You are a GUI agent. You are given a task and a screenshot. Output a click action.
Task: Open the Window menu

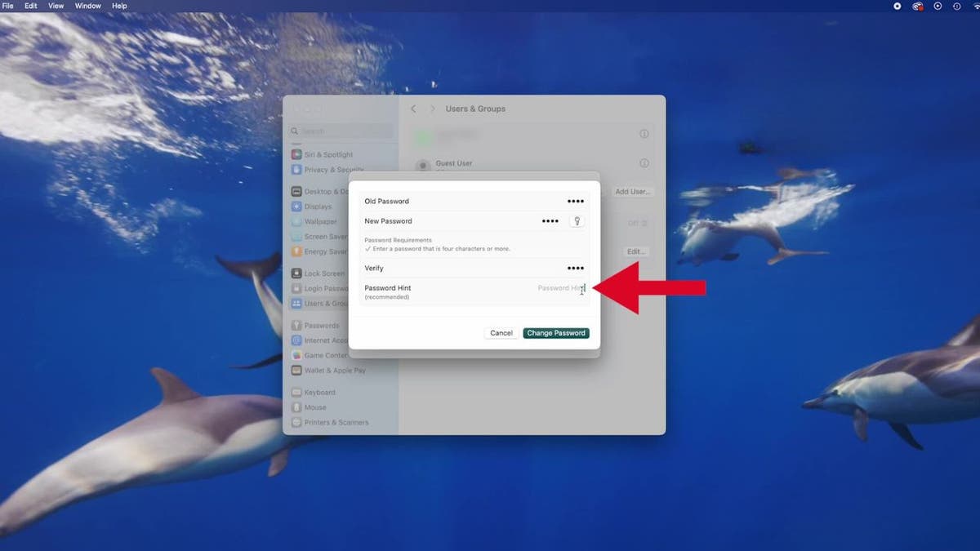coord(88,6)
